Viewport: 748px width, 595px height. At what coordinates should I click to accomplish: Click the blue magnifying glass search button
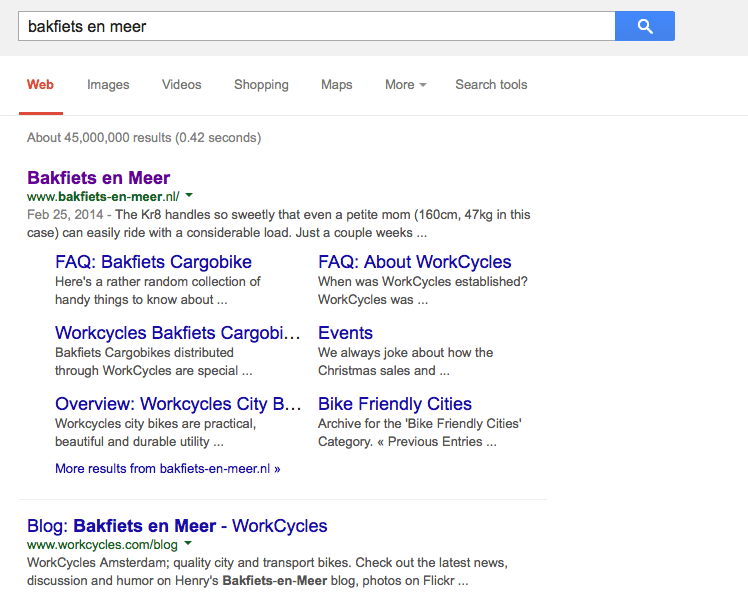coord(644,26)
